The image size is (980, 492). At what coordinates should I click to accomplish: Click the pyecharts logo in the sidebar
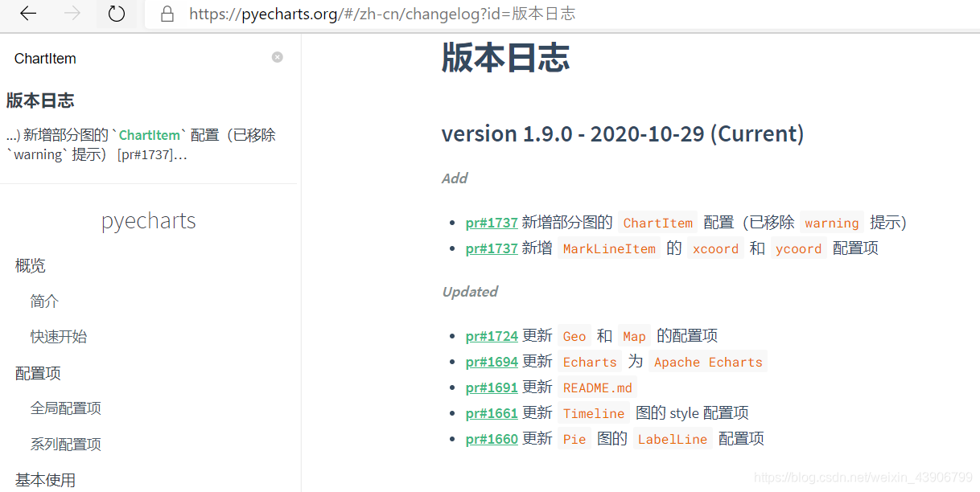(148, 220)
